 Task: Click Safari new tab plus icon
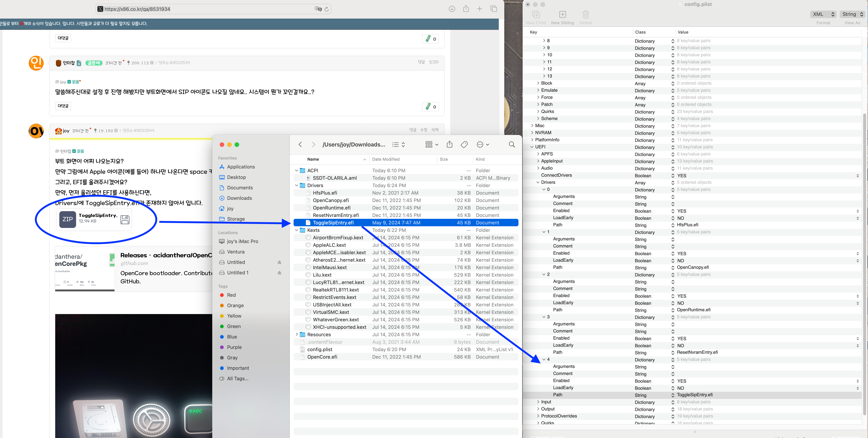480,9
